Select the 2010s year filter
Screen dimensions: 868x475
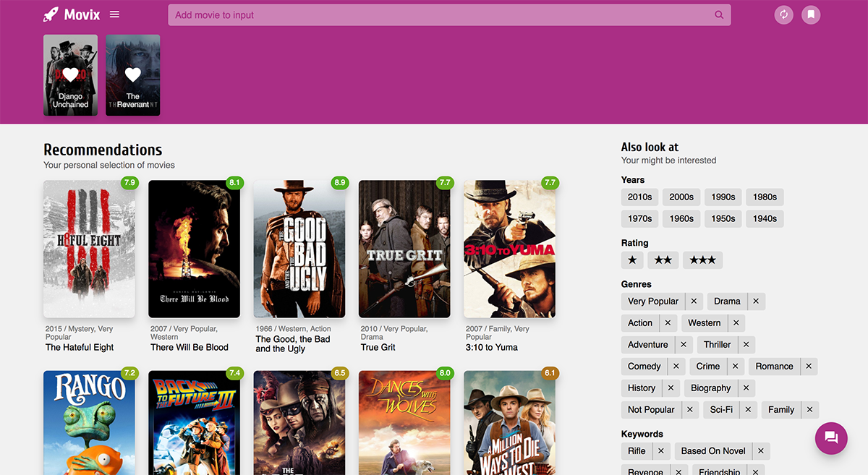pos(640,197)
